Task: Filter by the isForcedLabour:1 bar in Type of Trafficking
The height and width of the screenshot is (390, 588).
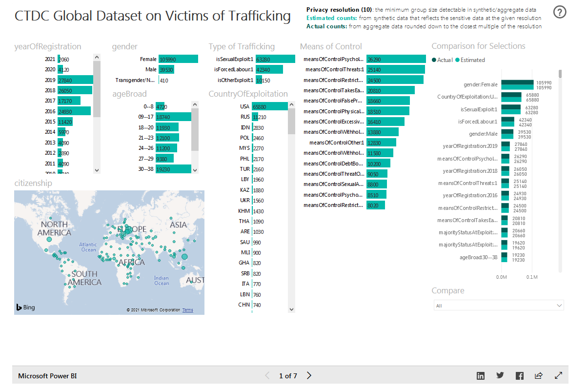Action: point(269,70)
